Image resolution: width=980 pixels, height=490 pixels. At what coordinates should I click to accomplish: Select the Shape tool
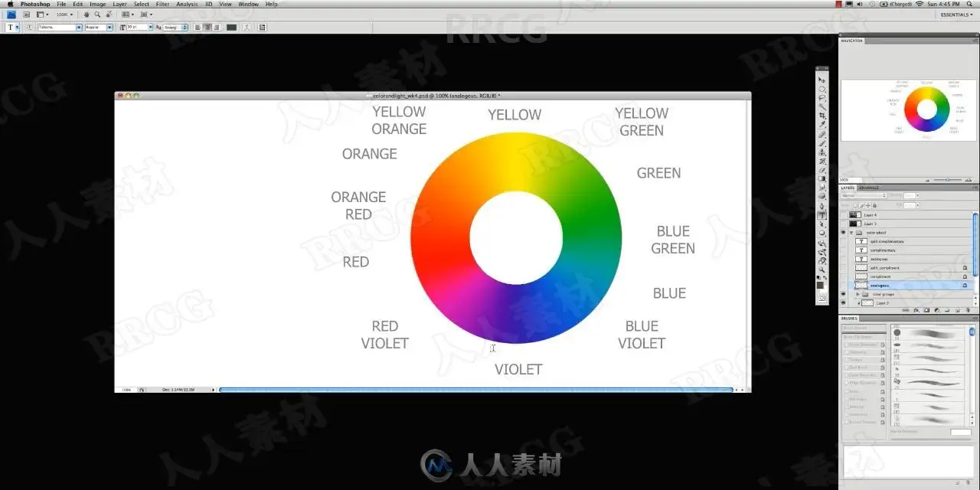tap(822, 233)
